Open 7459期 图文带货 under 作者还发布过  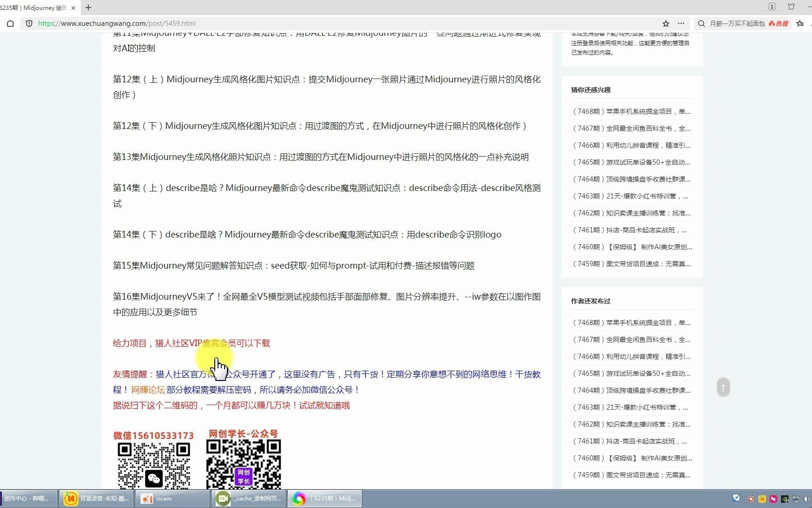(631, 475)
